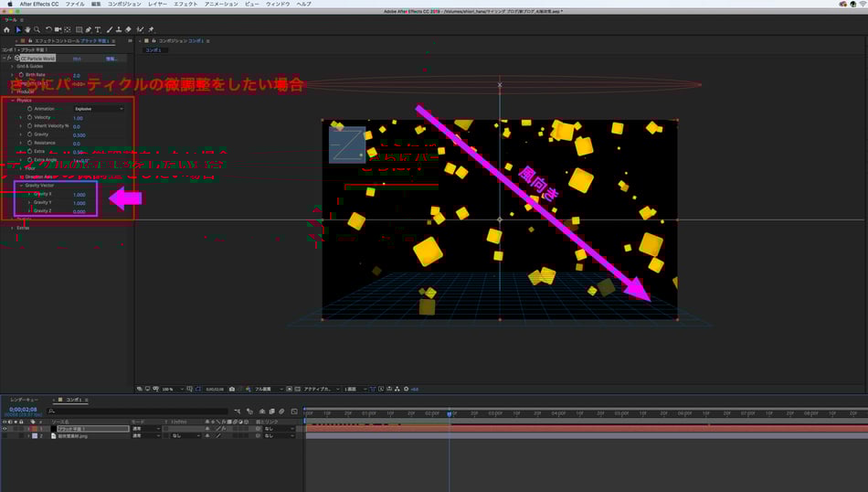Select the Puppet Pin tool

pyautogui.click(x=151, y=29)
